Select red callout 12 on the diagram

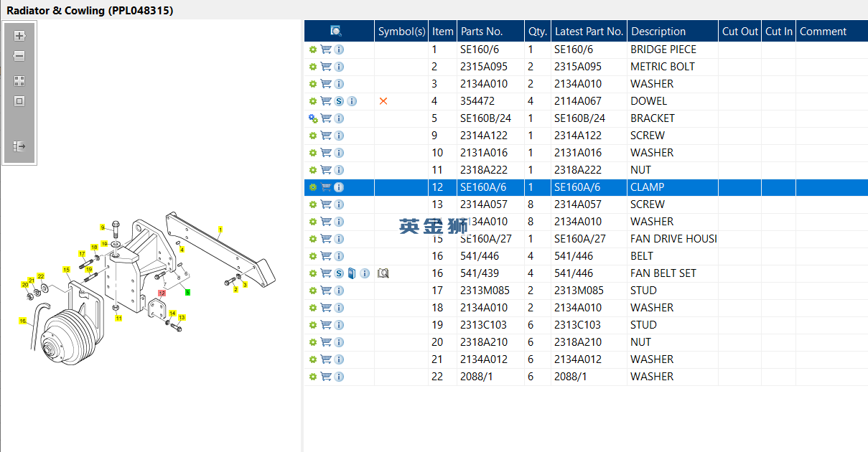pyautogui.click(x=162, y=293)
